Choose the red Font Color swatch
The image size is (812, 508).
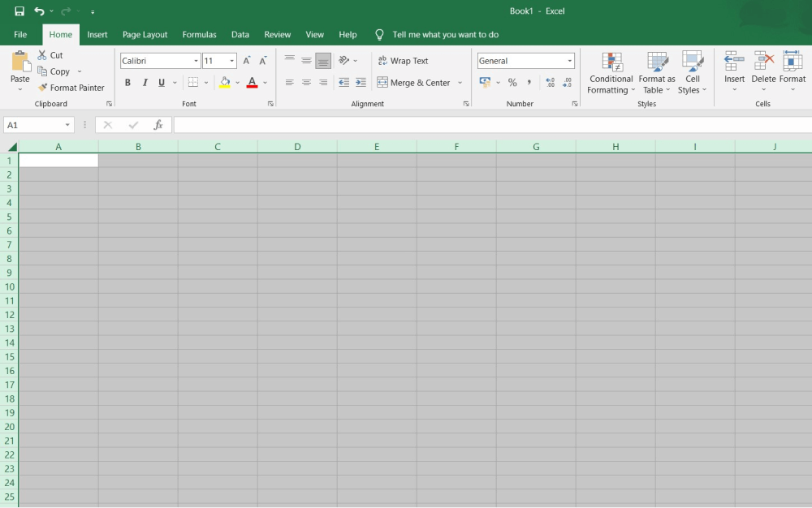[x=252, y=82]
